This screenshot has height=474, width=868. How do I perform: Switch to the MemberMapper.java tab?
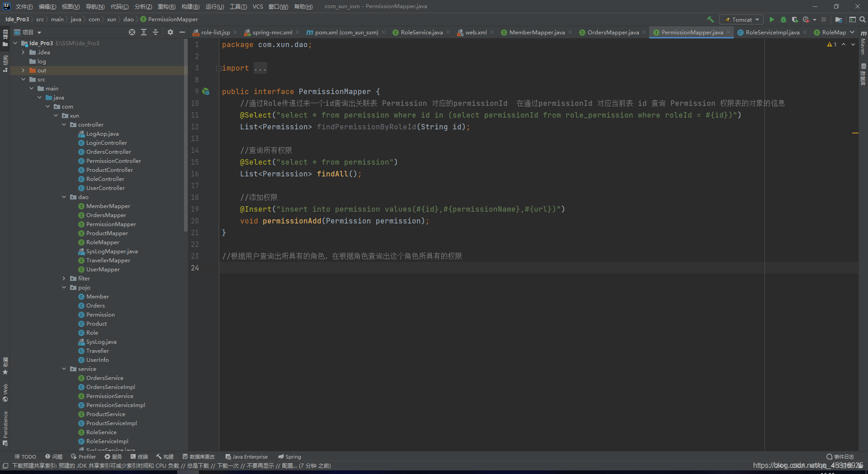(537, 32)
